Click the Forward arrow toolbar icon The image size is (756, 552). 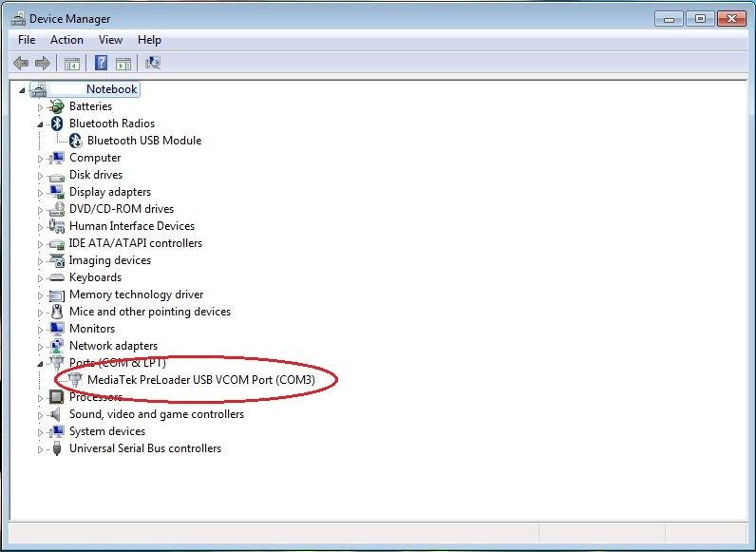(43, 63)
